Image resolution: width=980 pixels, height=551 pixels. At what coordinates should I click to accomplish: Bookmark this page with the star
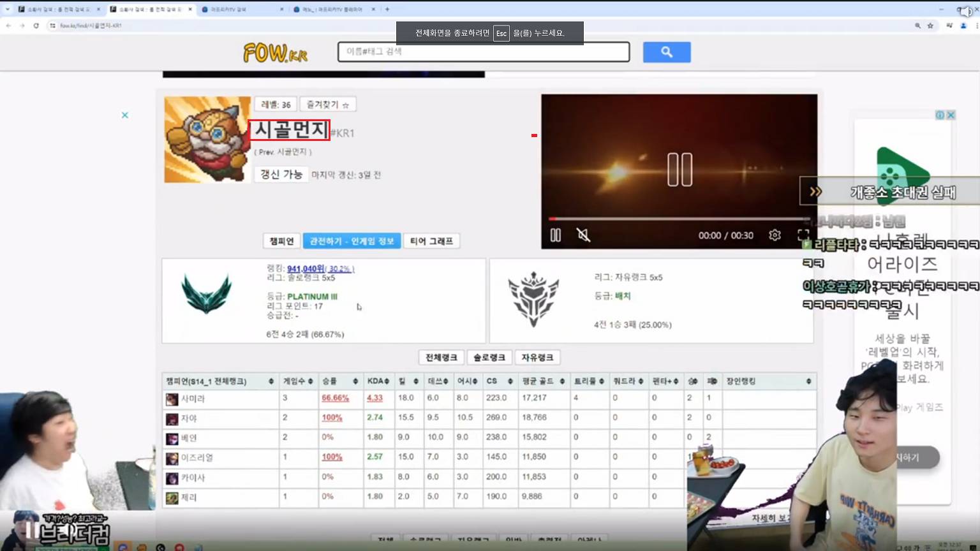point(930,26)
